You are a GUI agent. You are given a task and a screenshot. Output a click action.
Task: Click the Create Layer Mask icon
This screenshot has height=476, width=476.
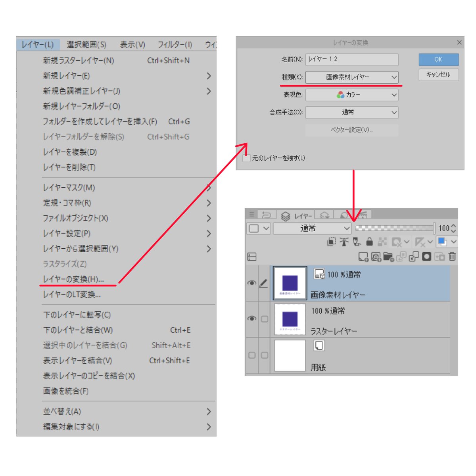(426, 257)
